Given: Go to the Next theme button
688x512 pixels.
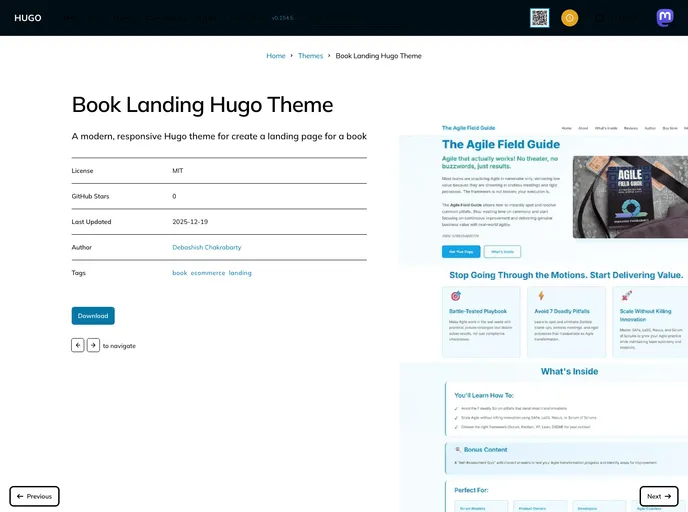Looking at the screenshot, I should click(x=659, y=496).
